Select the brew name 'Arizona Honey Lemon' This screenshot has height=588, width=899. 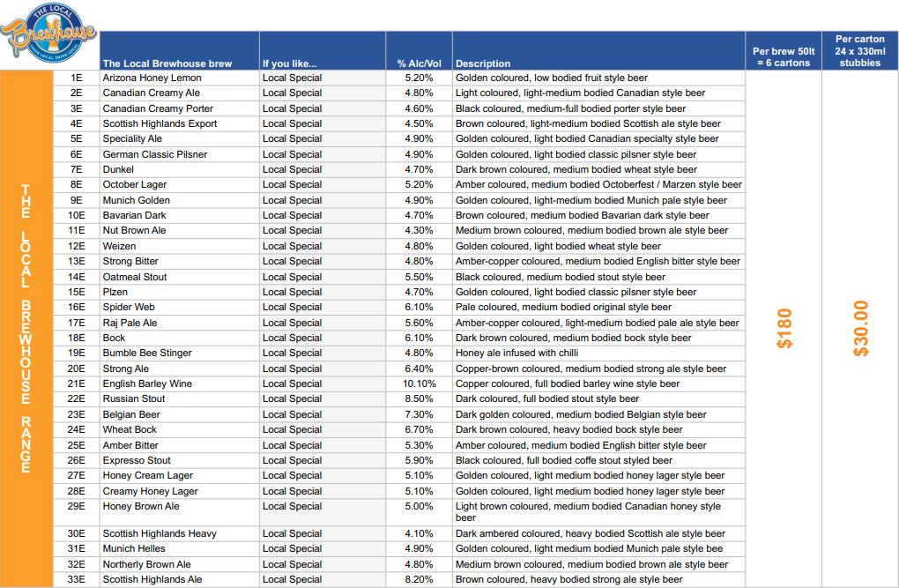pos(152,78)
